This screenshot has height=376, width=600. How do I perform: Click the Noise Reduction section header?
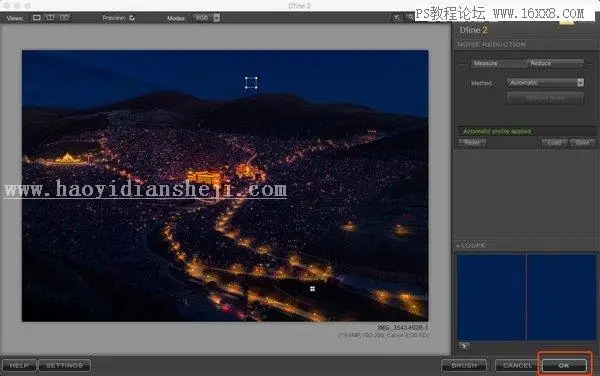tap(491, 44)
